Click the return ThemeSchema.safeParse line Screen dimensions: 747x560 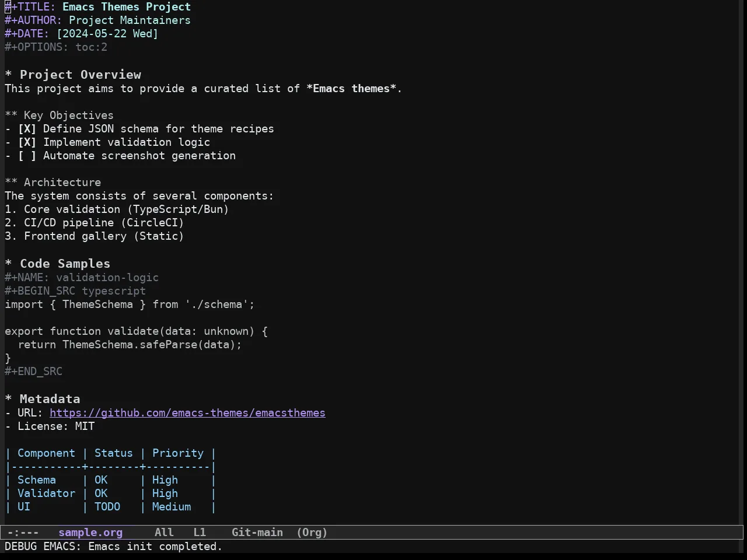click(130, 345)
